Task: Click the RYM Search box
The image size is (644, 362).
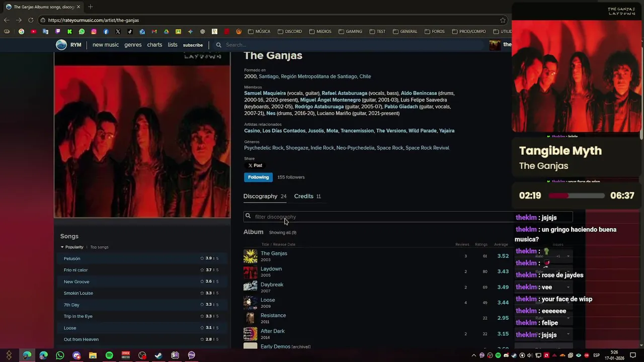Action: [x=347, y=45]
